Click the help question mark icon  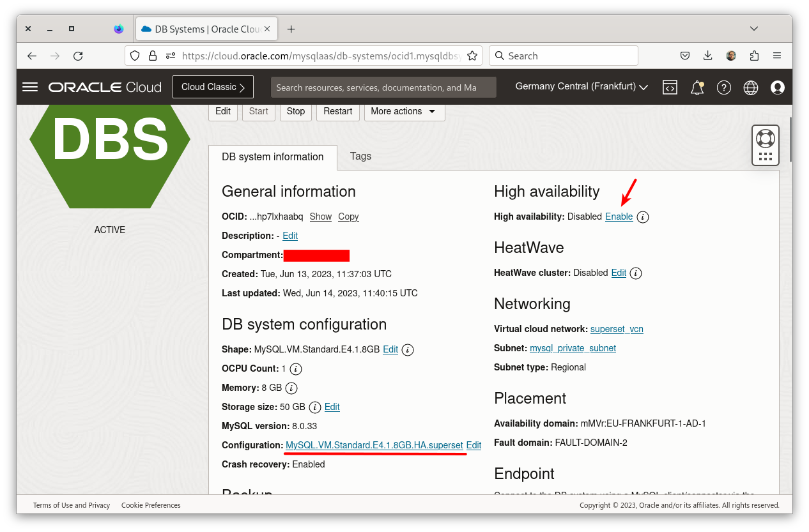(x=723, y=87)
